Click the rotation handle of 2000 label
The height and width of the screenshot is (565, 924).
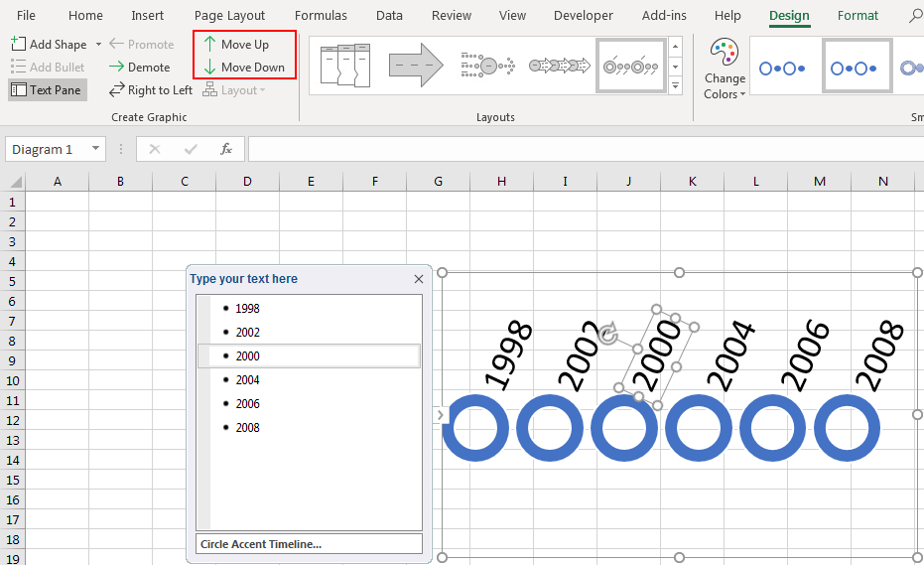coord(607,334)
